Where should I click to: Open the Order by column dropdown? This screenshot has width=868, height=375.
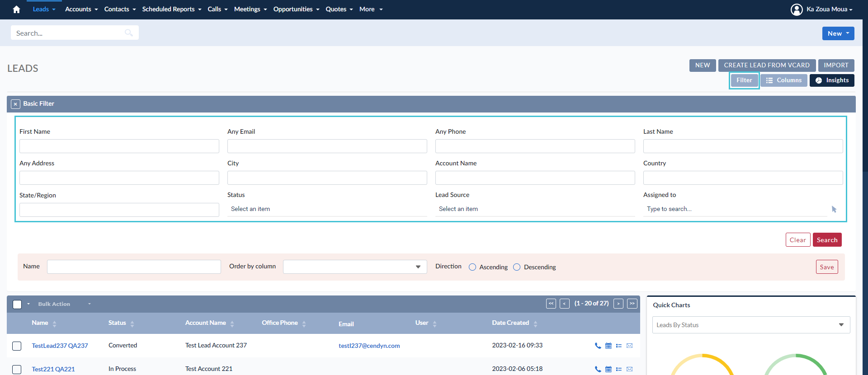pyautogui.click(x=355, y=267)
